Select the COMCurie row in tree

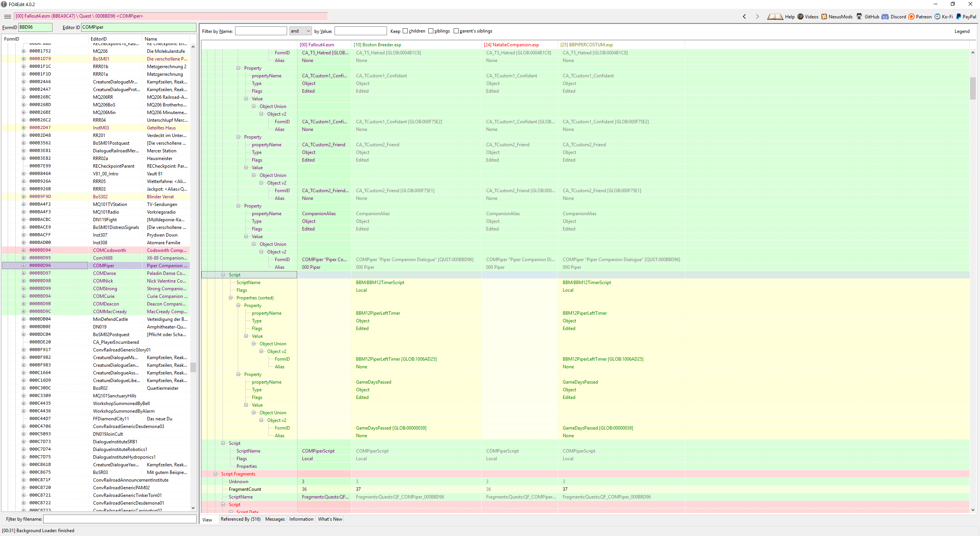click(96, 296)
